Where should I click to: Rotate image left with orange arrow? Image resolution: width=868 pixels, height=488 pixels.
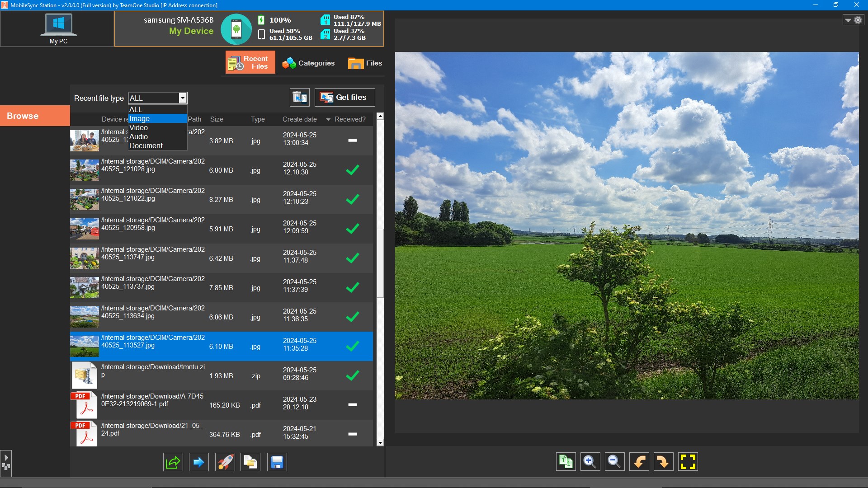pos(639,462)
